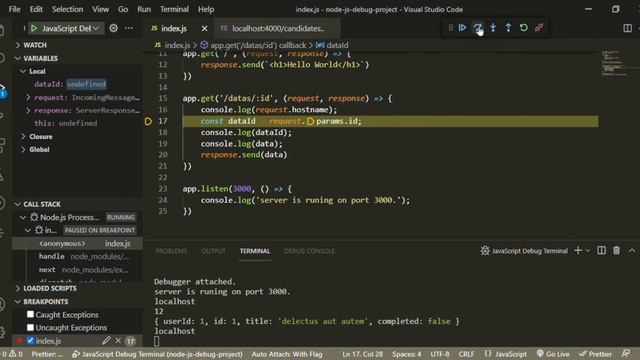
Task: Select the next call stack frame
Action: pos(78,270)
